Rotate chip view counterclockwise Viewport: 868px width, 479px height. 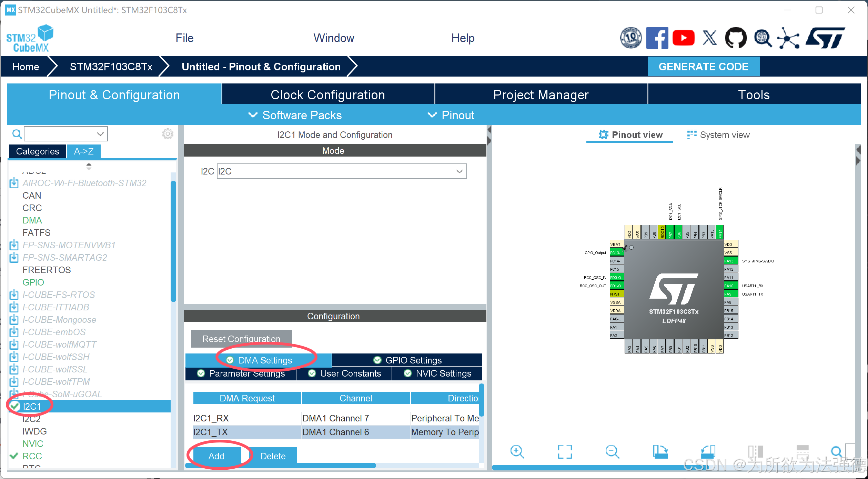[708, 451]
